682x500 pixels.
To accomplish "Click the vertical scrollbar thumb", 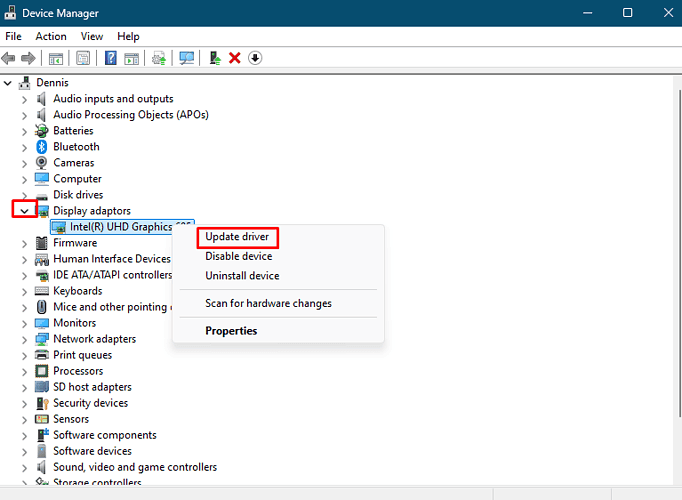I will 679,253.
